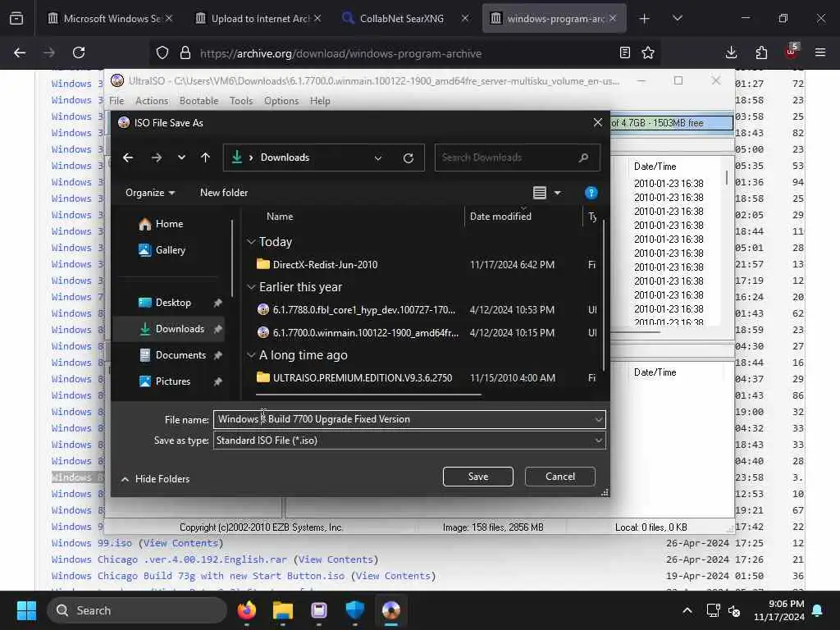Toggle reader view icon
Image resolution: width=840 pixels, height=630 pixels.
[624, 52]
